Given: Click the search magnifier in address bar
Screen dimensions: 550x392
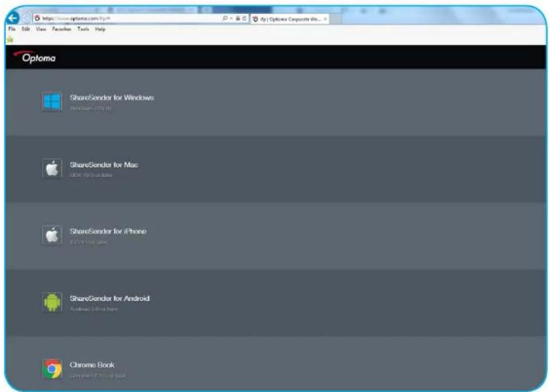Looking at the screenshot, I should click(x=225, y=18).
